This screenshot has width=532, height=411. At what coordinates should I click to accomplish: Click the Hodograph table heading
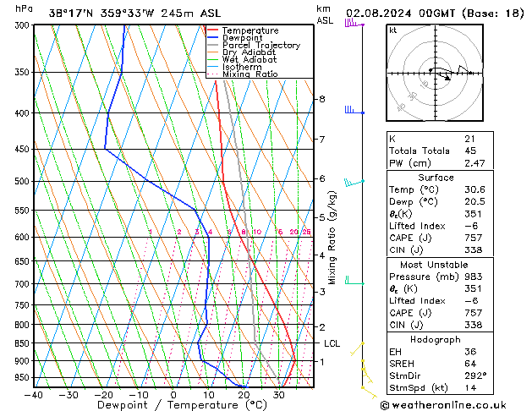[x=436, y=339]
